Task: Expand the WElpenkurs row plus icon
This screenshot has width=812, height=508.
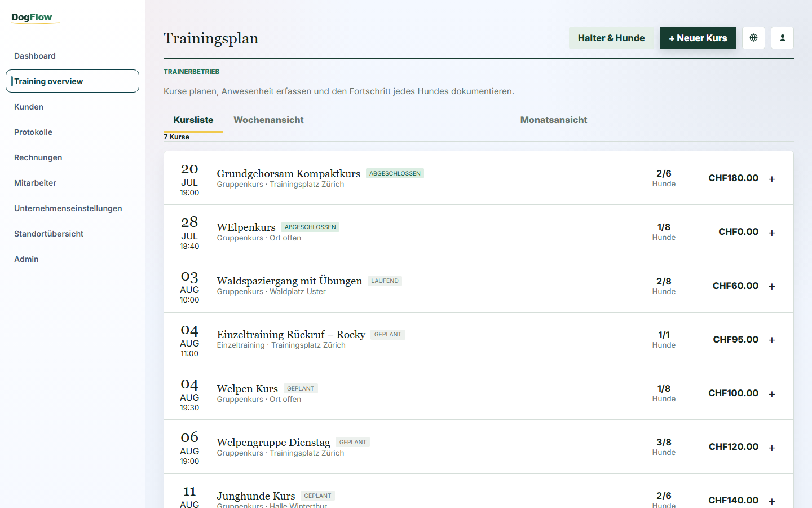Action: coord(772,233)
